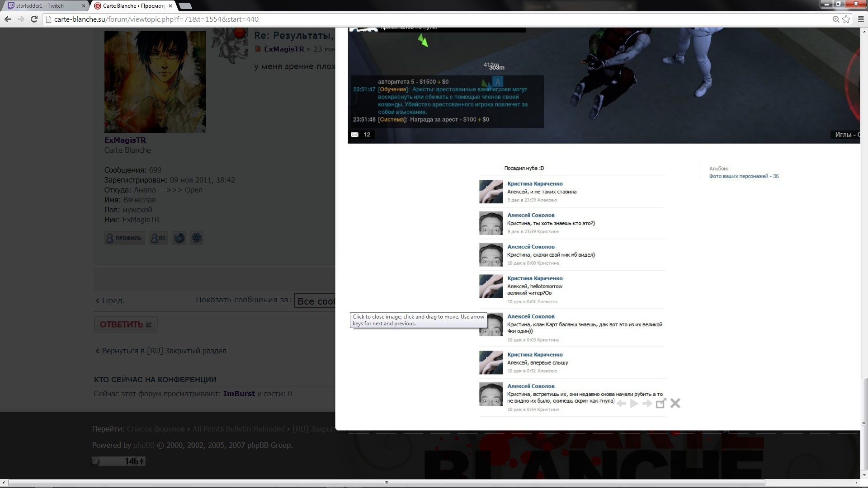Click the browser forward arrow
Viewport: 868px width, 488px height.
(21, 19)
